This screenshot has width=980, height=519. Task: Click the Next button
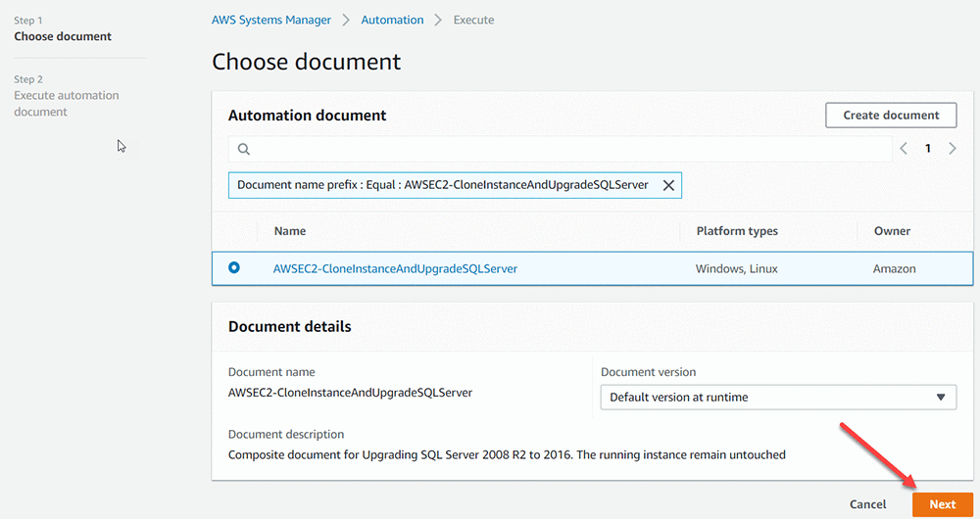click(942, 504)
